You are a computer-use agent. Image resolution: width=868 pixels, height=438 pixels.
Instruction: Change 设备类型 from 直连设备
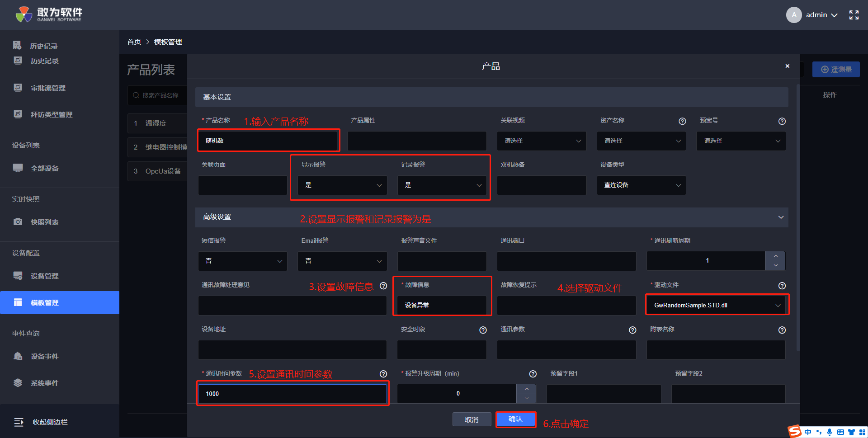[642, 185]
